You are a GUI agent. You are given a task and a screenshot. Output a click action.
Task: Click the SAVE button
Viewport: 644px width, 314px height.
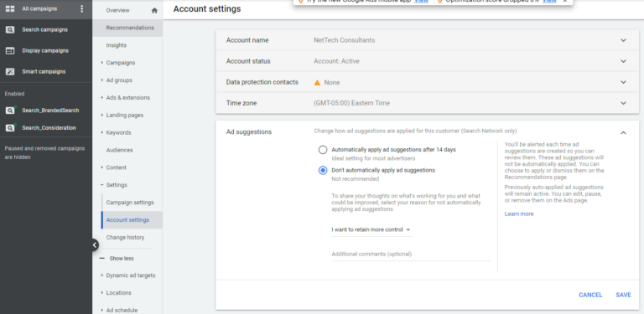pyautogui.click(x=623, y=295)
